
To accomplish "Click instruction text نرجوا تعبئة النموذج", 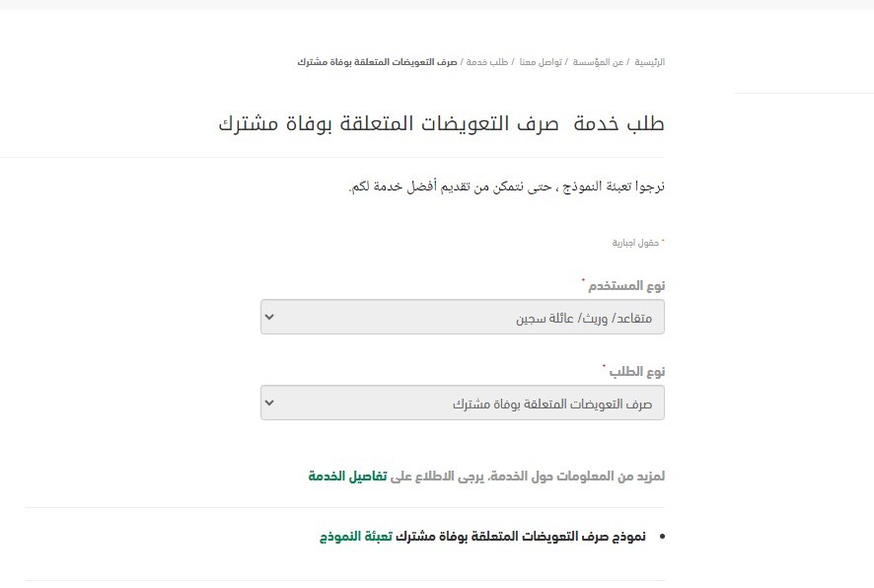I will coord(507,186).
